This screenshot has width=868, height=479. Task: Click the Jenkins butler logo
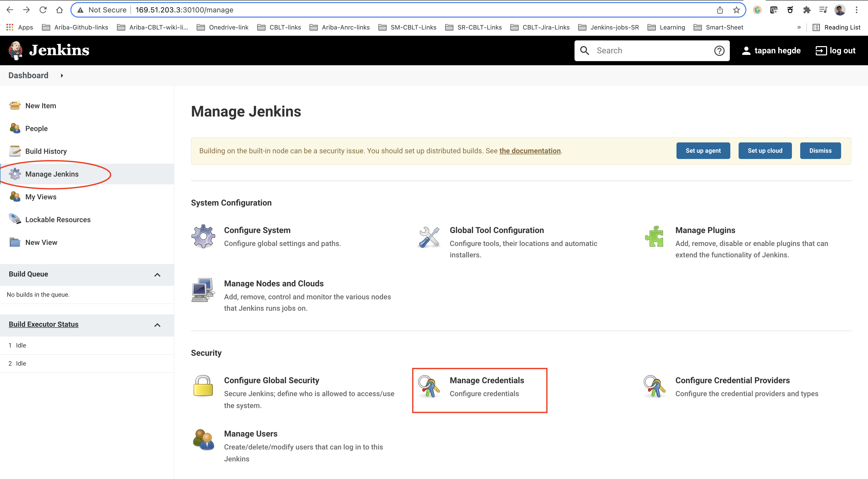click(x=16, y=50)
